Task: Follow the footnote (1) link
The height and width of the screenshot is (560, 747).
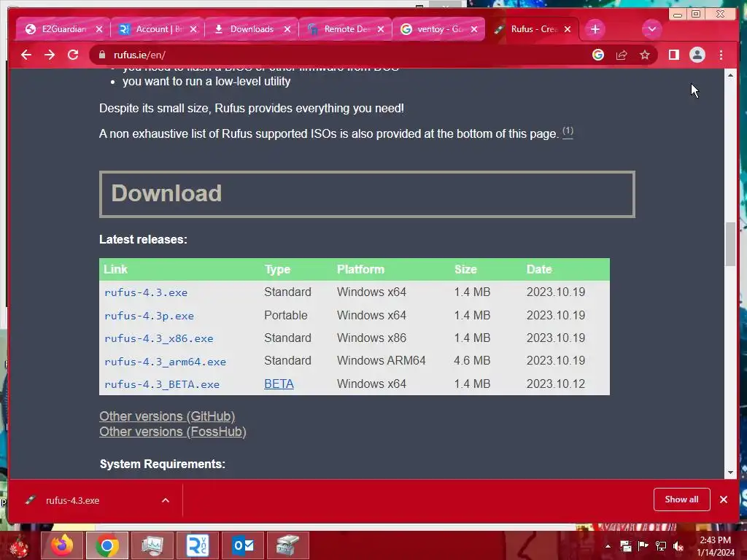Action: [568, 131]
